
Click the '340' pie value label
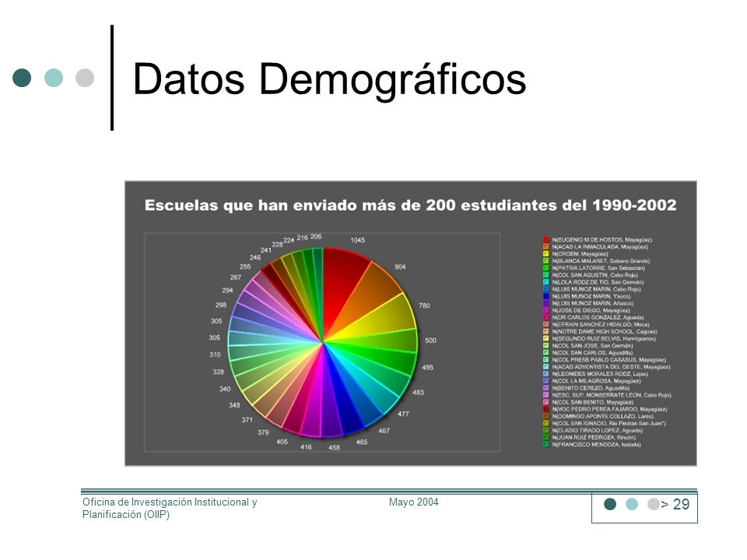tap(225, 389)
